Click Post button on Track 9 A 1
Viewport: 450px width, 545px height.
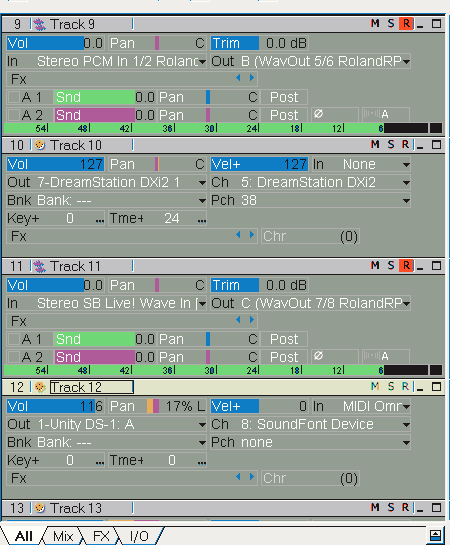point(284,97)
